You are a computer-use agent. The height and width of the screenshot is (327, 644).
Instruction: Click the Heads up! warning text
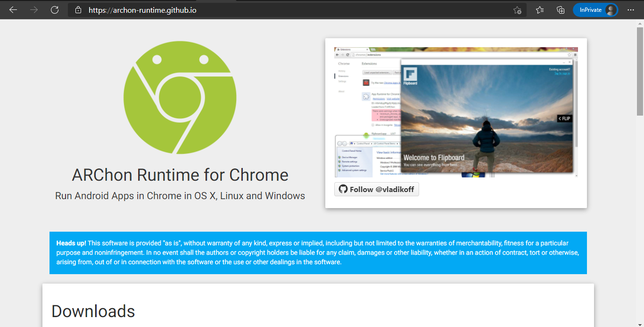click(318, 252)
